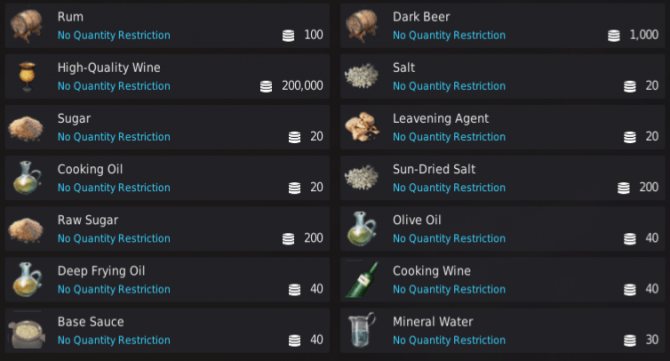Select the Sun-Dried Salt item row
The height and width of the screenshot is (361, 670).
coord(502,178)
